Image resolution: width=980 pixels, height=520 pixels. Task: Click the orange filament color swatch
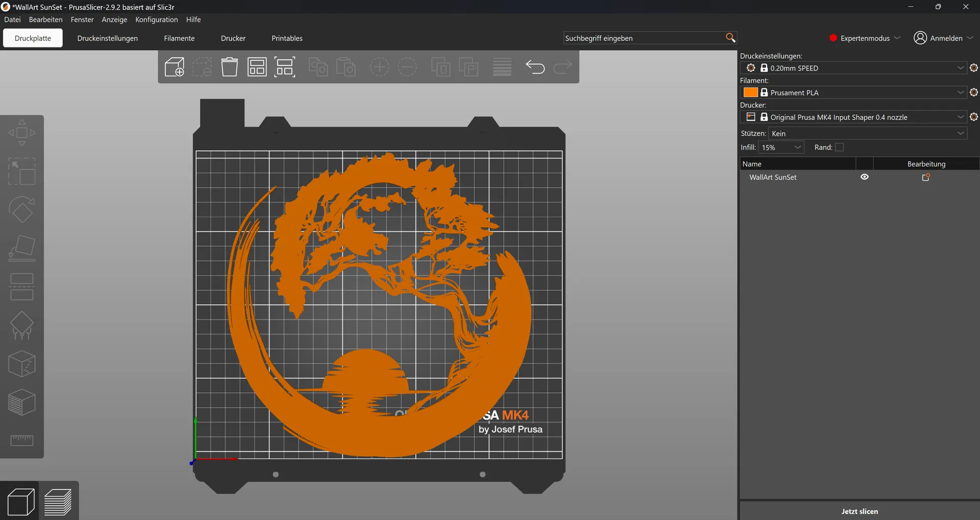pos(750,92)
